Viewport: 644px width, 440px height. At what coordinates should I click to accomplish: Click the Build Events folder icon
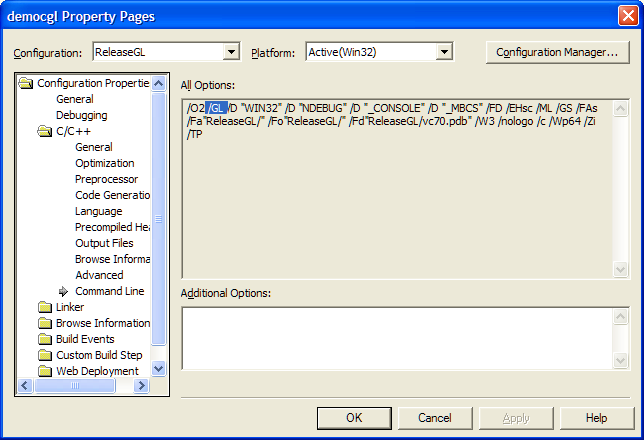tap(44, 339)
